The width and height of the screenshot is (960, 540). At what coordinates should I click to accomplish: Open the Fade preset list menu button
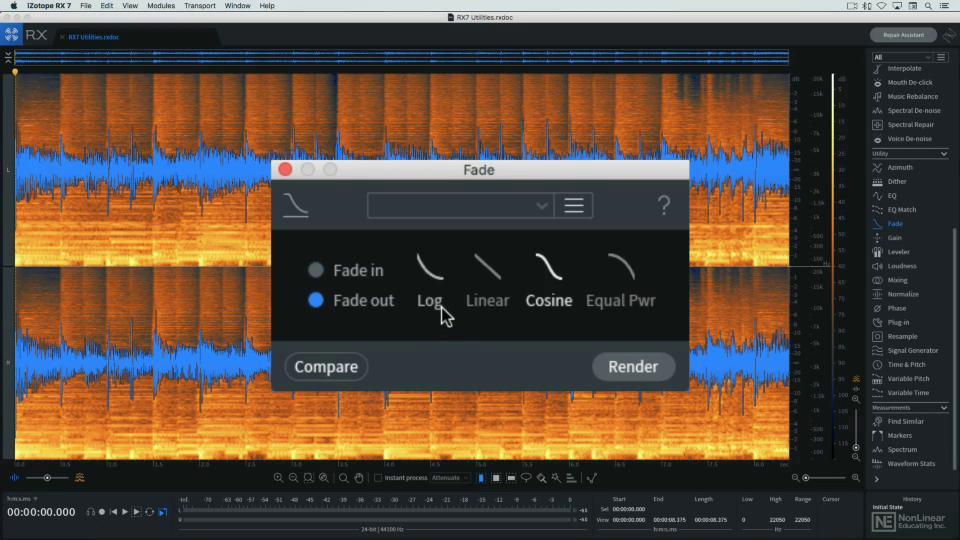tap(574, 206)
